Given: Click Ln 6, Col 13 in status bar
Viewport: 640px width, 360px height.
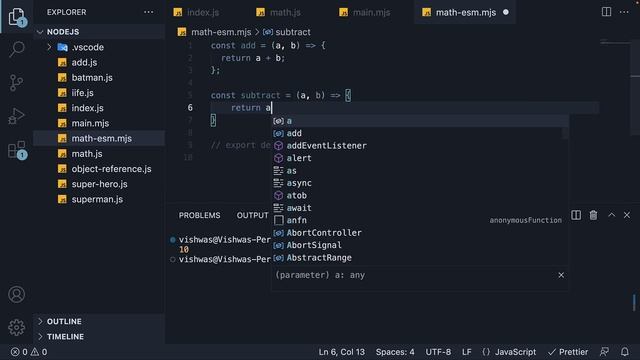Looking at the screenshot, I should coord(342,352).
